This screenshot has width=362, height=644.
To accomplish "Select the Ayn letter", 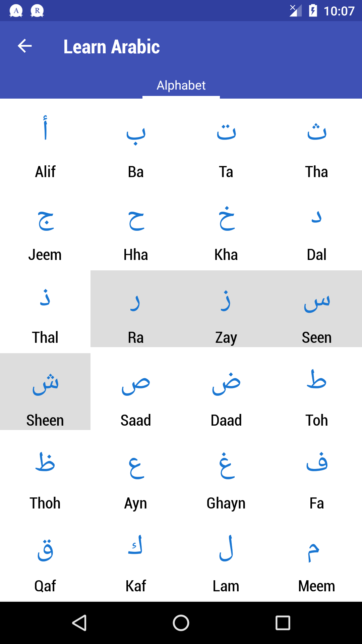I will click(x=136, y=475).
